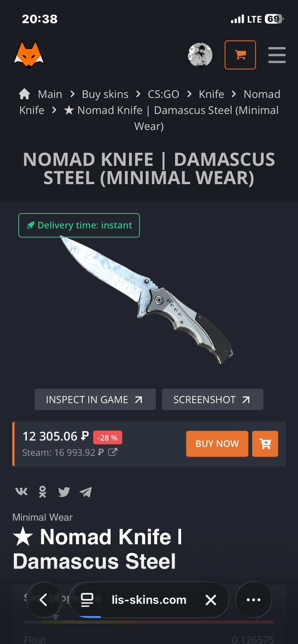Open the user profile avatar
The height and width of the screenshot is (644, 298).
(x=200, y=55)
